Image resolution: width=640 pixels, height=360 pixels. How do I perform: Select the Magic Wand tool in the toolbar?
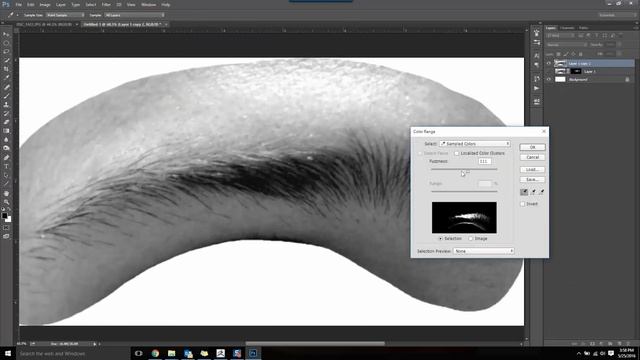pos(6,60)
